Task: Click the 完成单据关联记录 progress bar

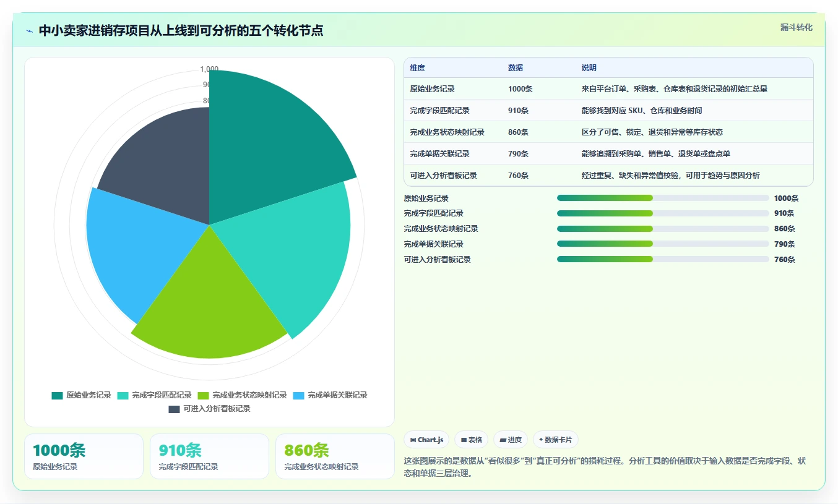Action: (x=663, y=244)
